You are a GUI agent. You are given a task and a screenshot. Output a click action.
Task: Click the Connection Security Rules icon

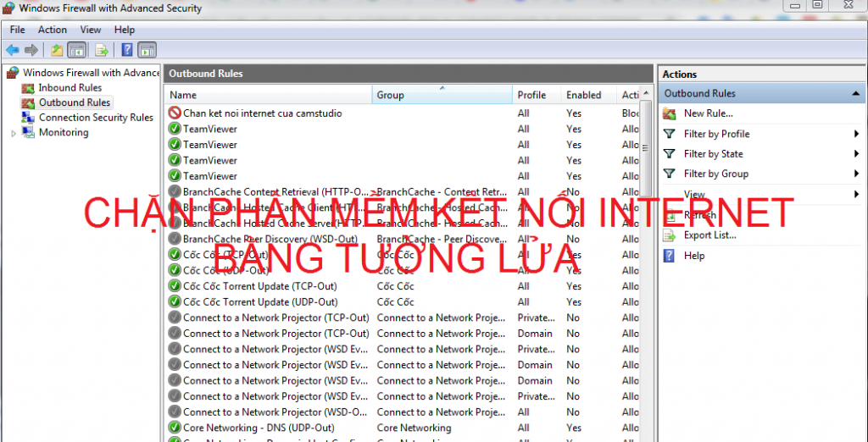(x=28, y=118)
